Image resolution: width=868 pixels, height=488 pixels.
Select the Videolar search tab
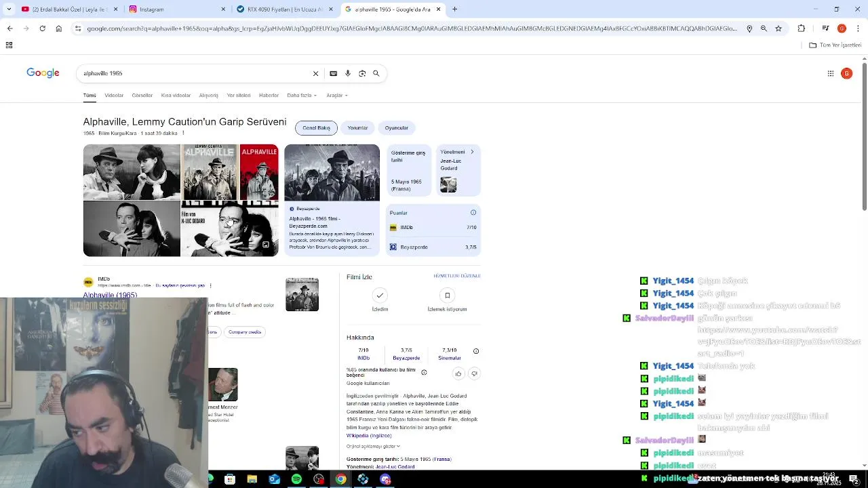pyautogui.click(x=114, y=96)
